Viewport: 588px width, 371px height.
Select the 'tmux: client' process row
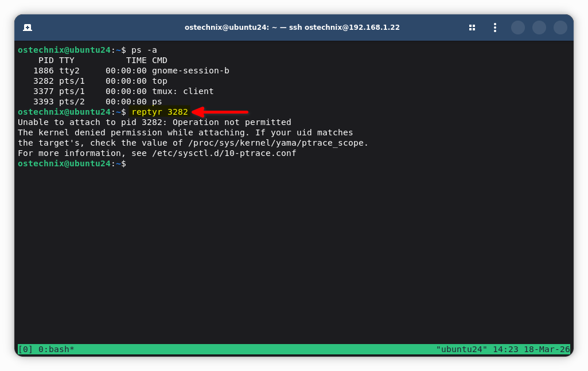(123, 91)
